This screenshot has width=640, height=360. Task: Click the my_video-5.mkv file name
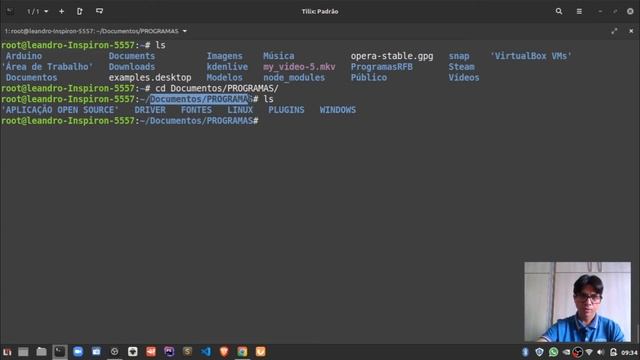click(x=299, y=67)
